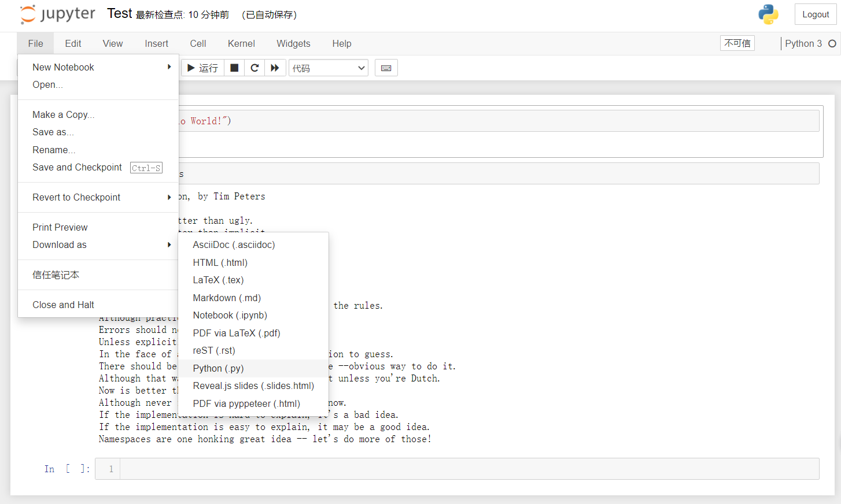
Task: Open the Kernel menu
Action: 241,43
